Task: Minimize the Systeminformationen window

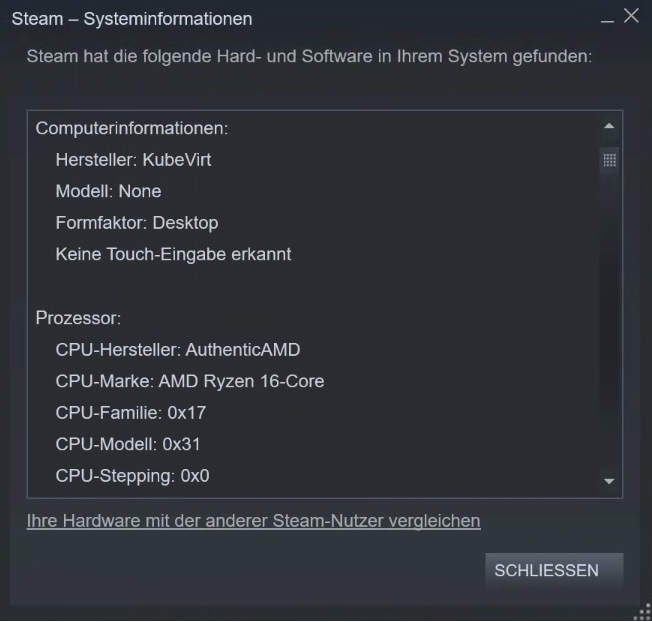Action: pyautogui.click(x=607, y=20)
